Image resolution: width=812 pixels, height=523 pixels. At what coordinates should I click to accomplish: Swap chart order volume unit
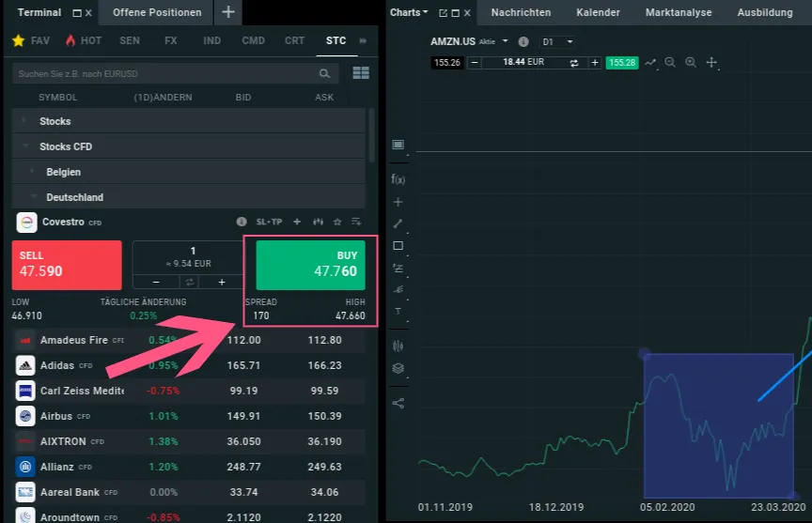pos(574,63)
